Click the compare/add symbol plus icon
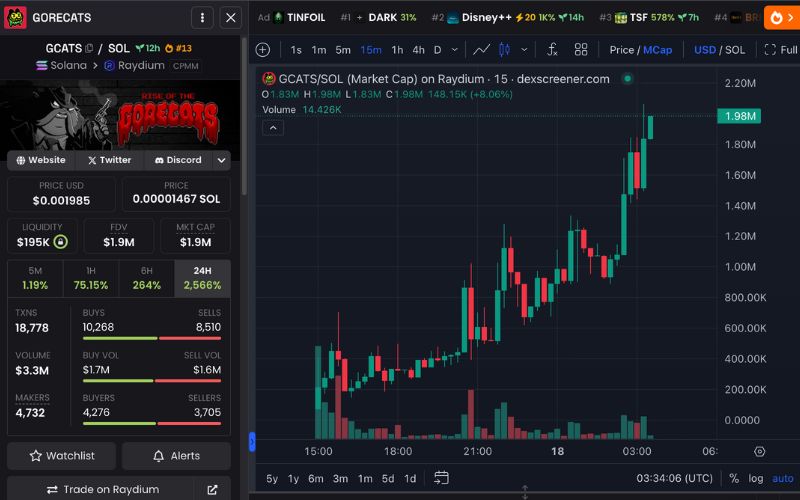800x500 pixels. pyautogui.click(x=263, y=50)
